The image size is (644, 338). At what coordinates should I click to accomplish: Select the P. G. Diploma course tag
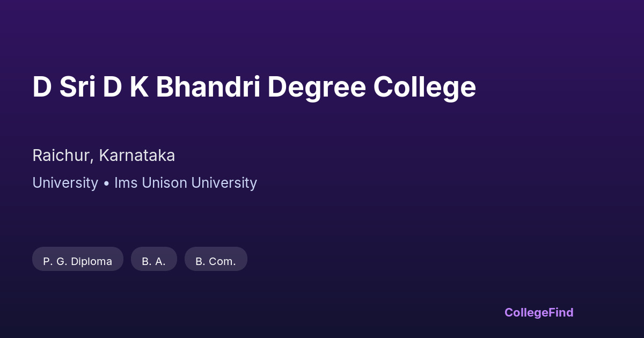point(78,261)
